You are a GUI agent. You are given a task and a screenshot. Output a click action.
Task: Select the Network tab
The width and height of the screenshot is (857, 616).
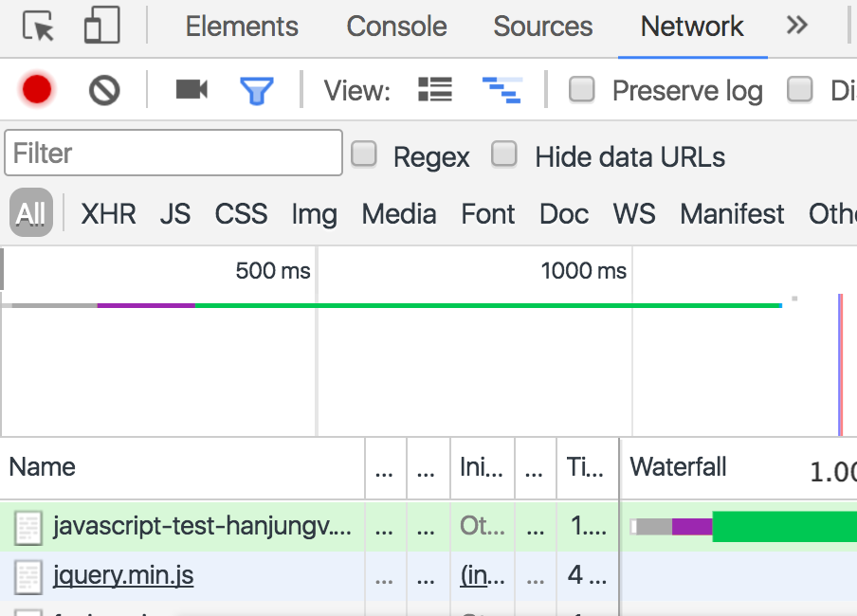click(692, 27)
